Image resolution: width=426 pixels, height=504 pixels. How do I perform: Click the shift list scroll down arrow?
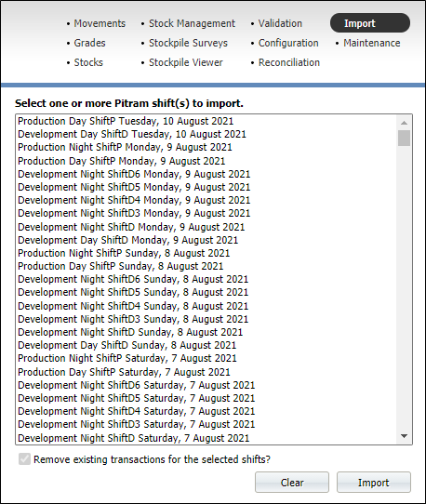tap(404, 436)
